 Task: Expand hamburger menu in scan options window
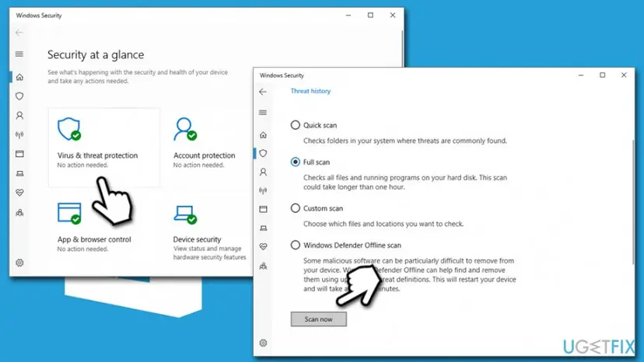click(x=263, y=113)
